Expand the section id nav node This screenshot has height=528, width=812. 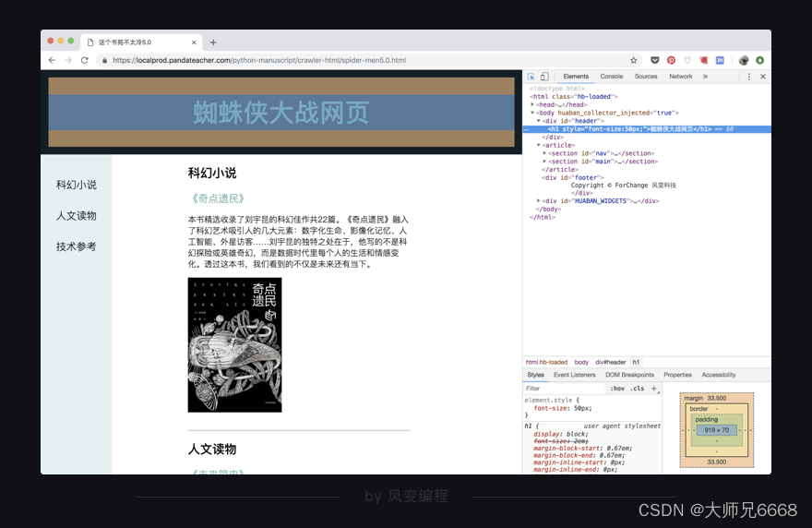pos(544,153)
